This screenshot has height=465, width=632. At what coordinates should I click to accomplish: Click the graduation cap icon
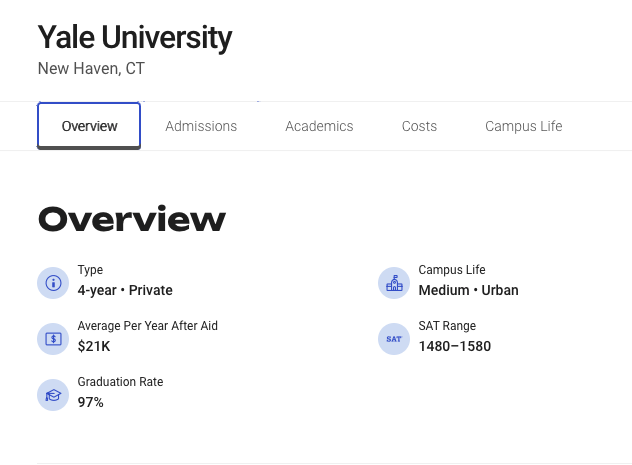53,395
